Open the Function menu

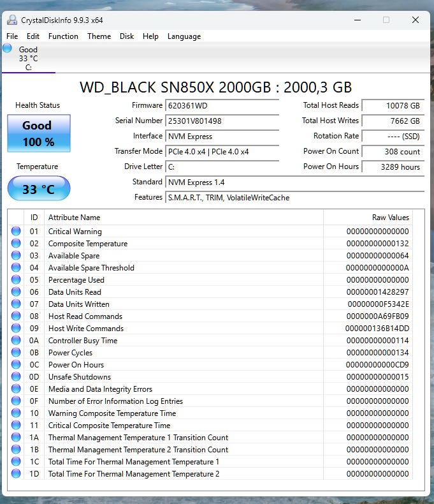tap(63, 36)
